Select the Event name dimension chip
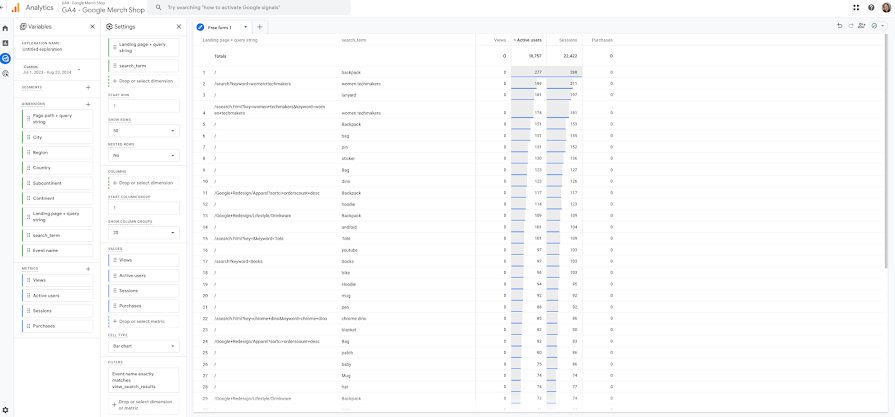895x417 pixels. (x=57, y=250)
